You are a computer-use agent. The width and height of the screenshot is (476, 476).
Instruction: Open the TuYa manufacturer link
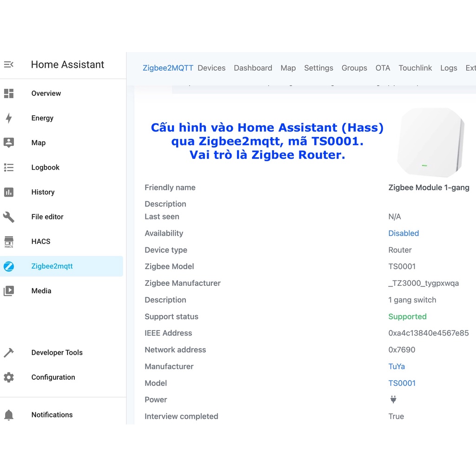click(x=397, y=366)
